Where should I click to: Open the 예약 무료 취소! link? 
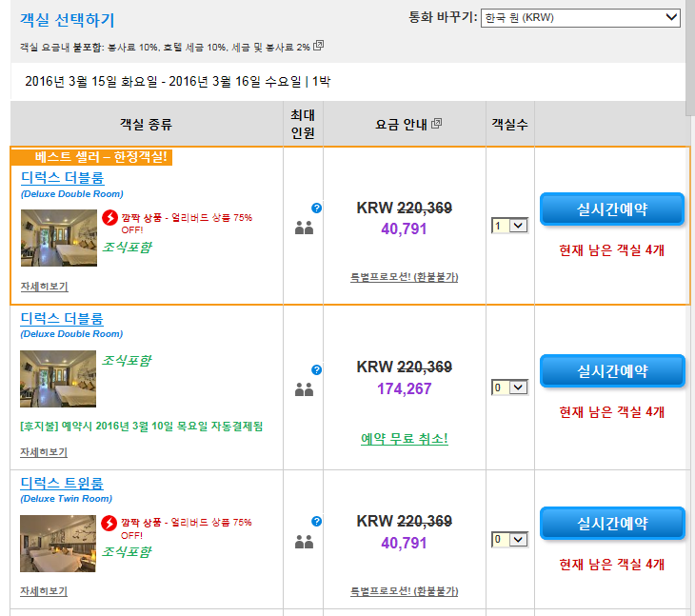pos(405,439)
